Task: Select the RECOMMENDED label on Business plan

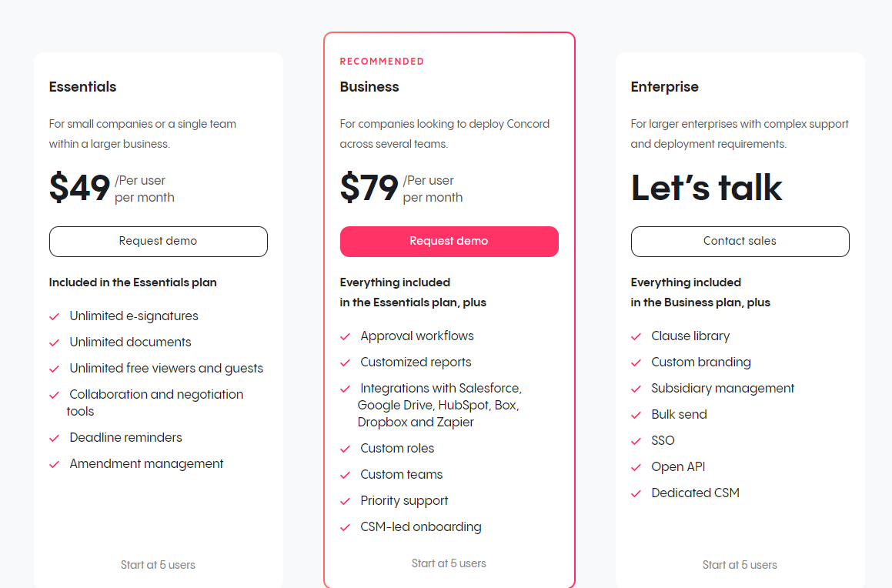Action: (x=382, y=61)
